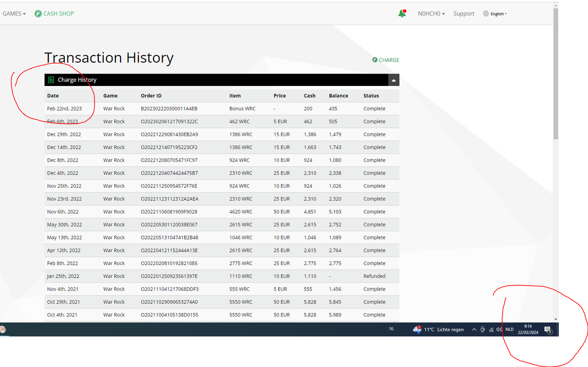
Task: Open the GAMES dropdown menu
Action: click(14, 14)
